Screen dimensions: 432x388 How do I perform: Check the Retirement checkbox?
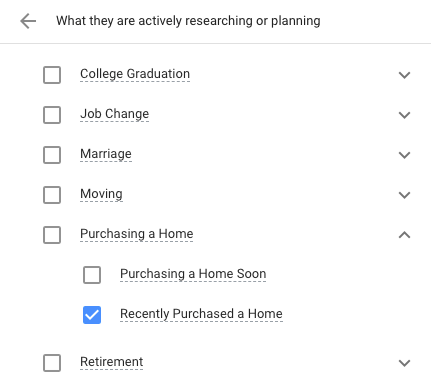click(52, 363)
